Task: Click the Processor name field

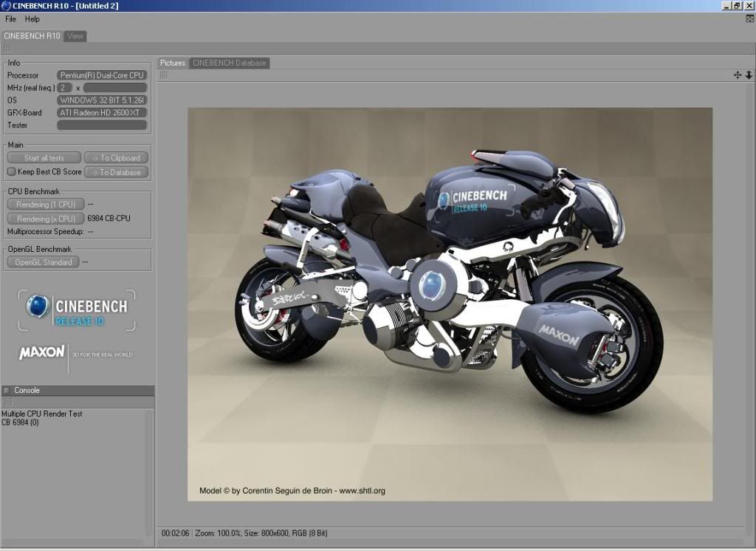Action: pyautogui.click(x=102, y=75)
